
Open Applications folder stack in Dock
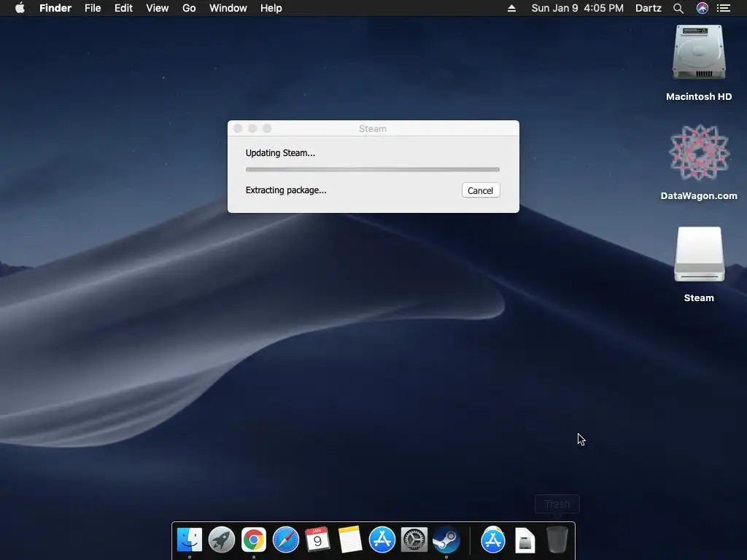(493, 540)
